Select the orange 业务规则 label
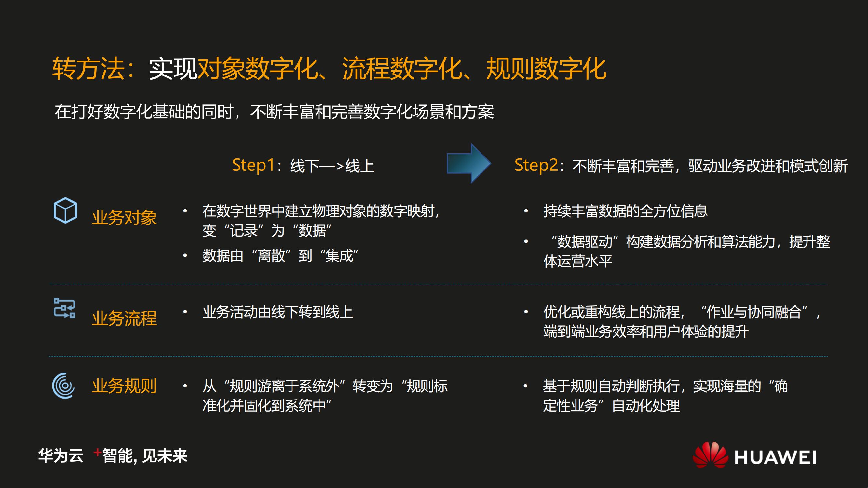Screen dimensions: 868x488 (x=124, y=386)
